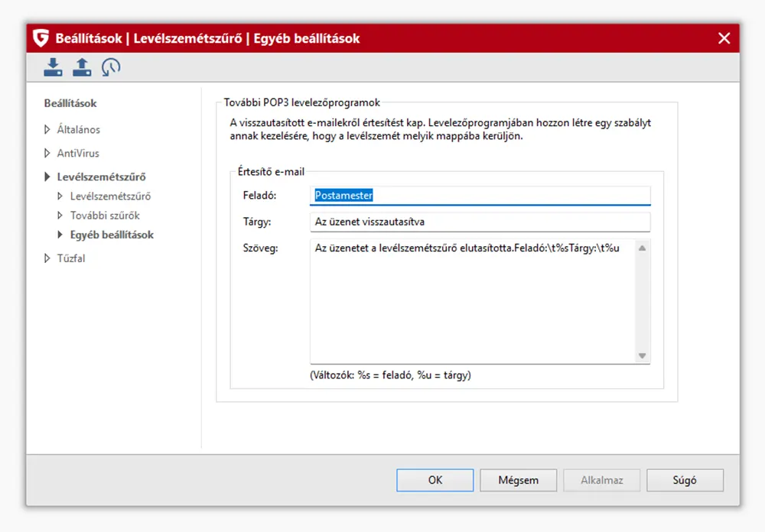Expand the Tűzfal section arrow
Screen dimensions: 765x532
[x=47, y=258]
